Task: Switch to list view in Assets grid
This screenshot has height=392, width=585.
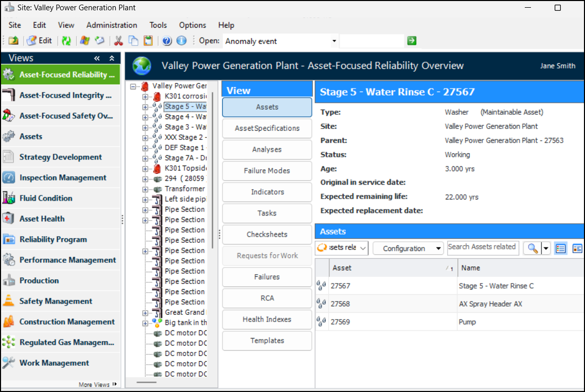Action: [560, 248]
